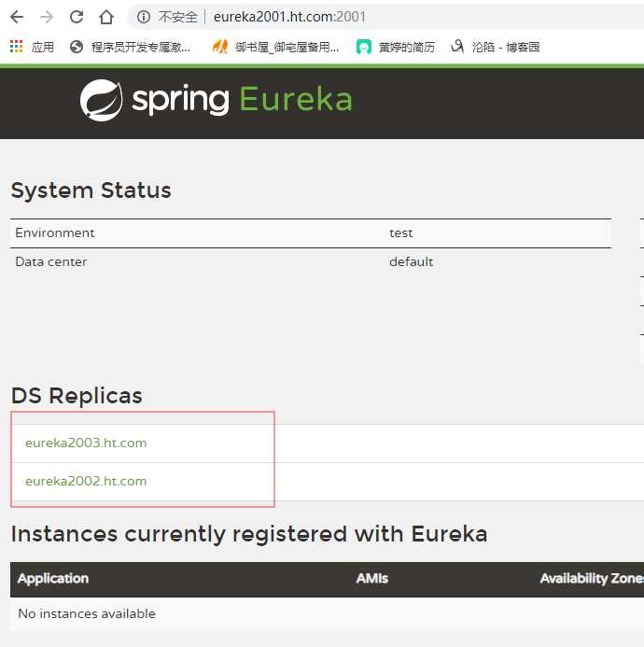
Task: Select the data center value default
Action: coord(411,261)
